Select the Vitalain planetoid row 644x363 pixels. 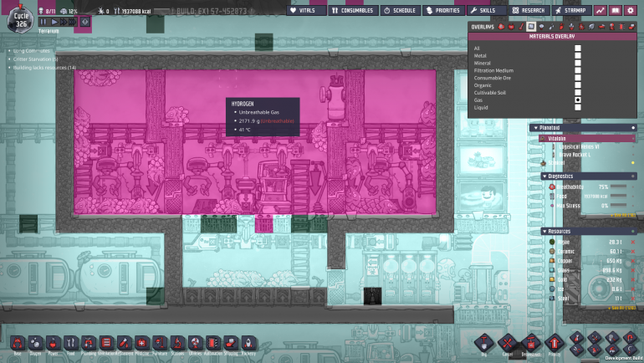coord(588,138)
